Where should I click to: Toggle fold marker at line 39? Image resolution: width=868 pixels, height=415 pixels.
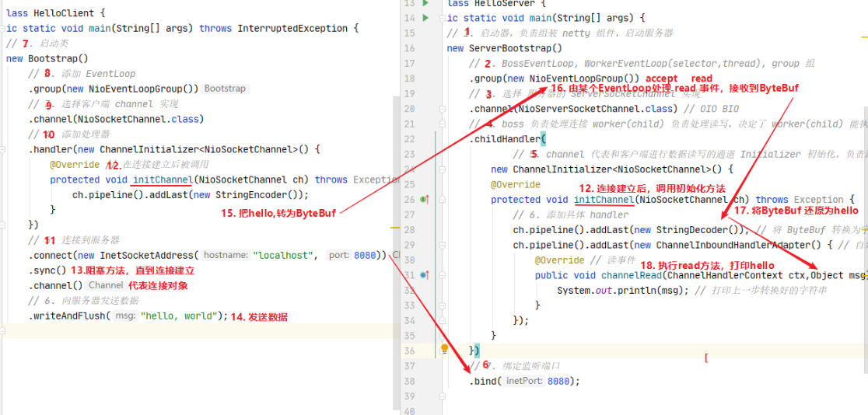tap(443, 396)
